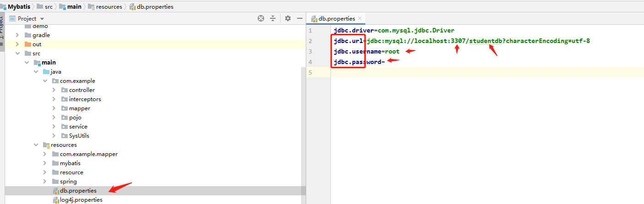
Task: Select the java source folder
Action: pyautogui.click(x=55, y=72)
